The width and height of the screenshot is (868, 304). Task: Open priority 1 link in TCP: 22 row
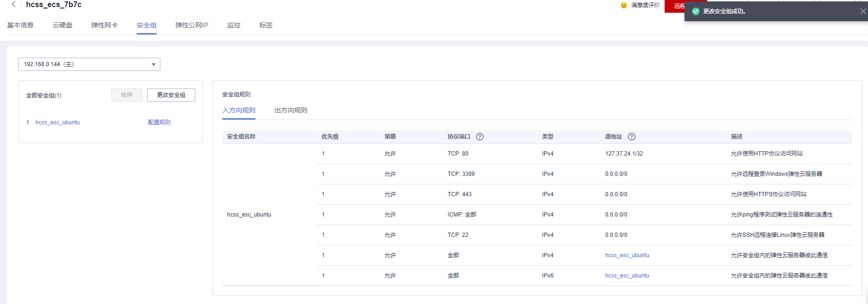point(323,235)
